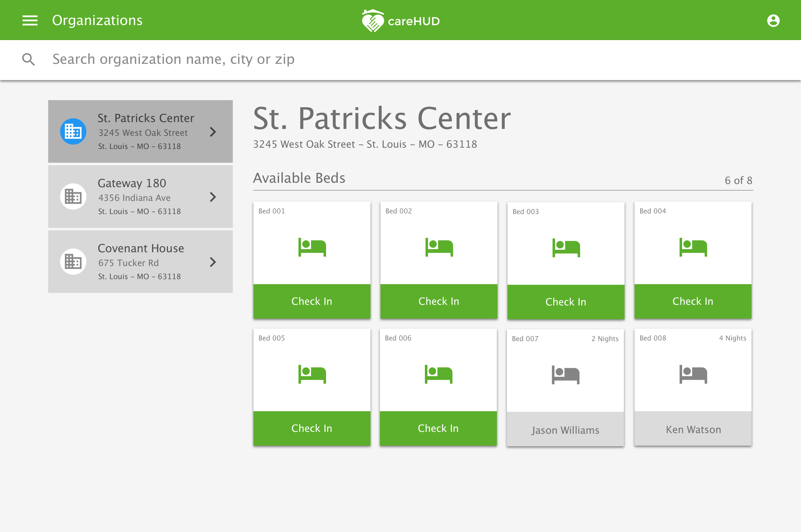Viewport: 801px width, 532px height.
Task: Expand Gateway 180 chevron arrow
Action: 213,197
